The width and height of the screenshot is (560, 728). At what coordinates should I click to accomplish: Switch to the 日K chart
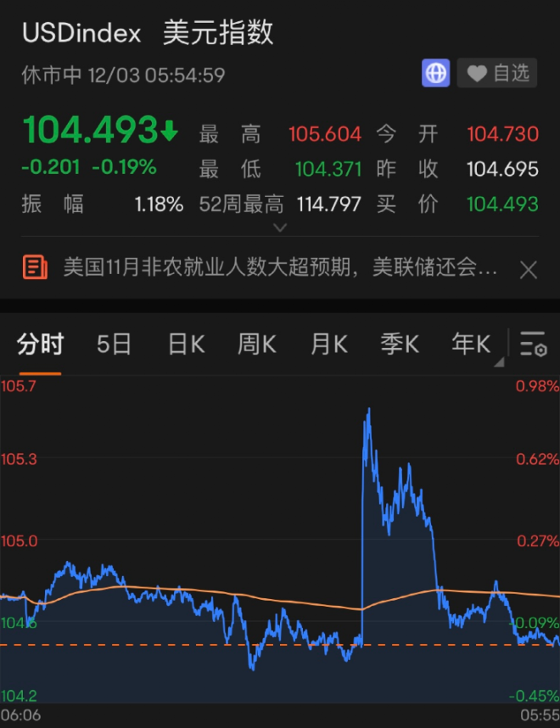coord(186,344)
